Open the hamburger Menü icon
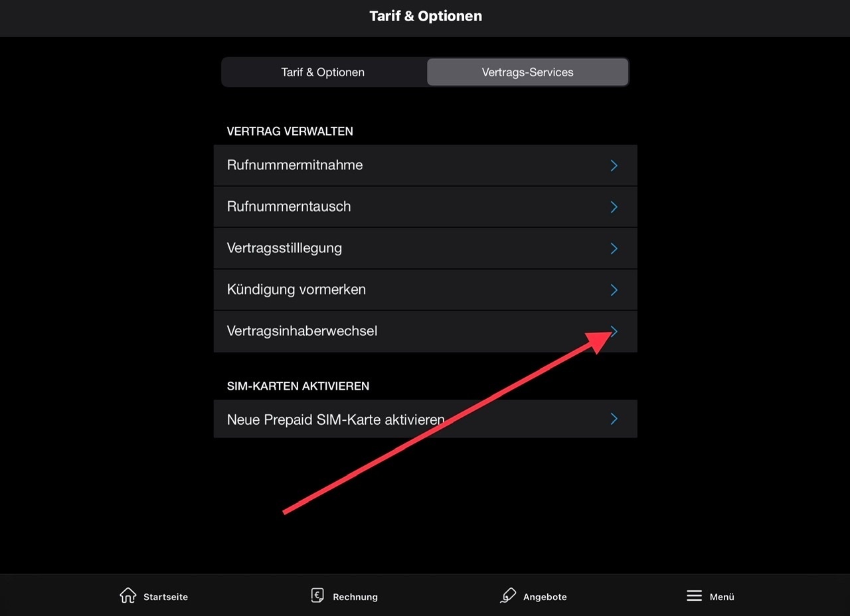 pyautogui.click(x=694, y=595)
